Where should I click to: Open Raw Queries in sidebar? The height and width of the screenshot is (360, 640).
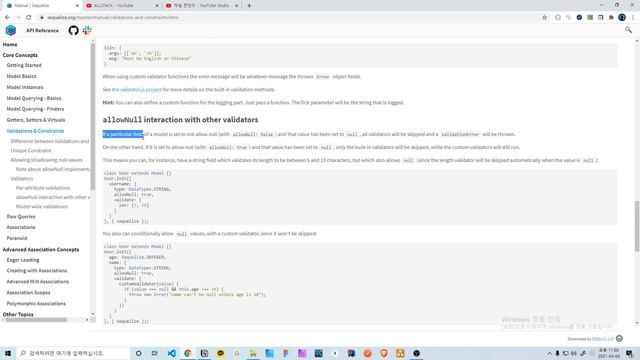pyautogui.click(x=21, y=216)
